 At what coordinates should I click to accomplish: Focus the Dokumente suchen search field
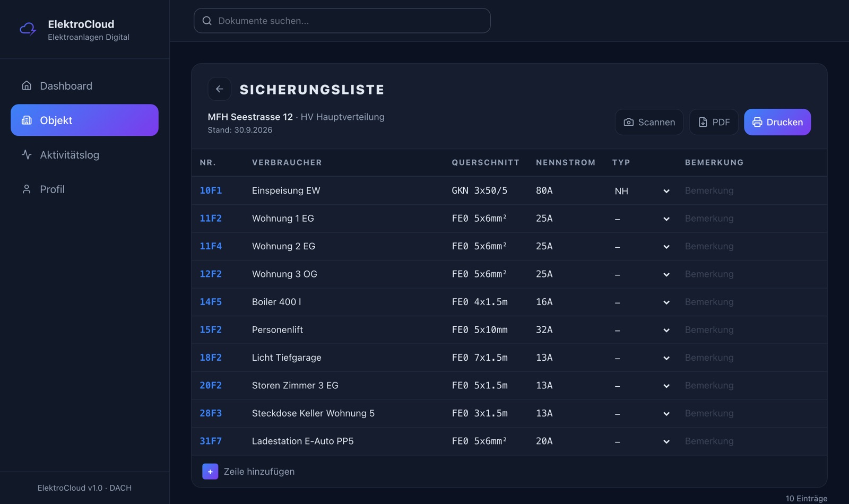[x=342, y=21]
